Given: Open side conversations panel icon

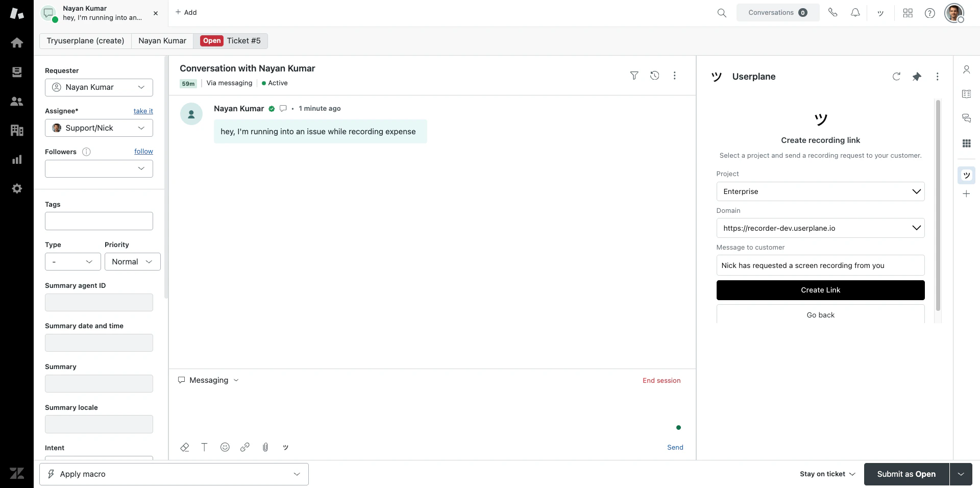Looking at the screenshot, I should pyautogui.click(x=966, y=118).
